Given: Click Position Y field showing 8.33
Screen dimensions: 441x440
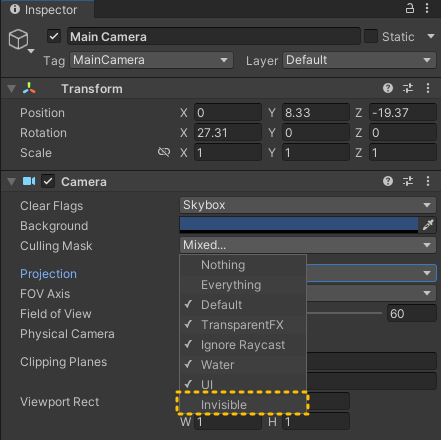Looking at the screenshot, I should point(316,112).
